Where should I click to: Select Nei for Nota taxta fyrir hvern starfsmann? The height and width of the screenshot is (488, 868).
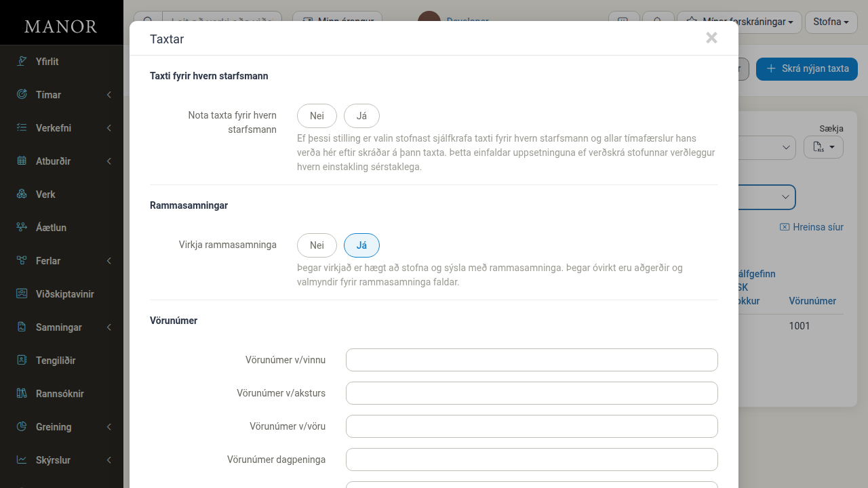click(317, 116)
